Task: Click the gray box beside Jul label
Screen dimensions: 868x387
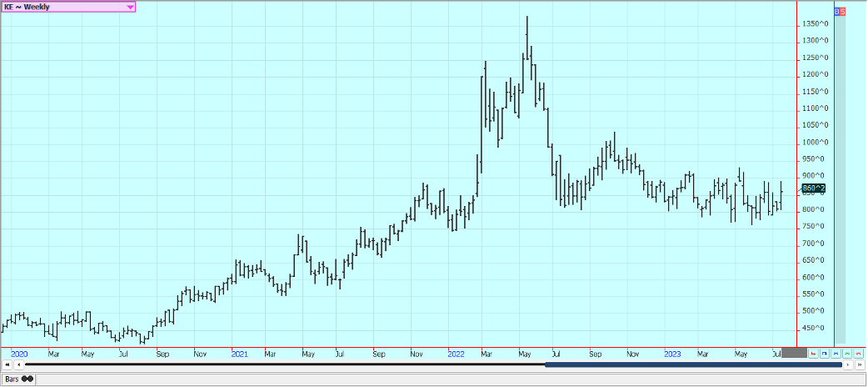Action: (794, 353)
